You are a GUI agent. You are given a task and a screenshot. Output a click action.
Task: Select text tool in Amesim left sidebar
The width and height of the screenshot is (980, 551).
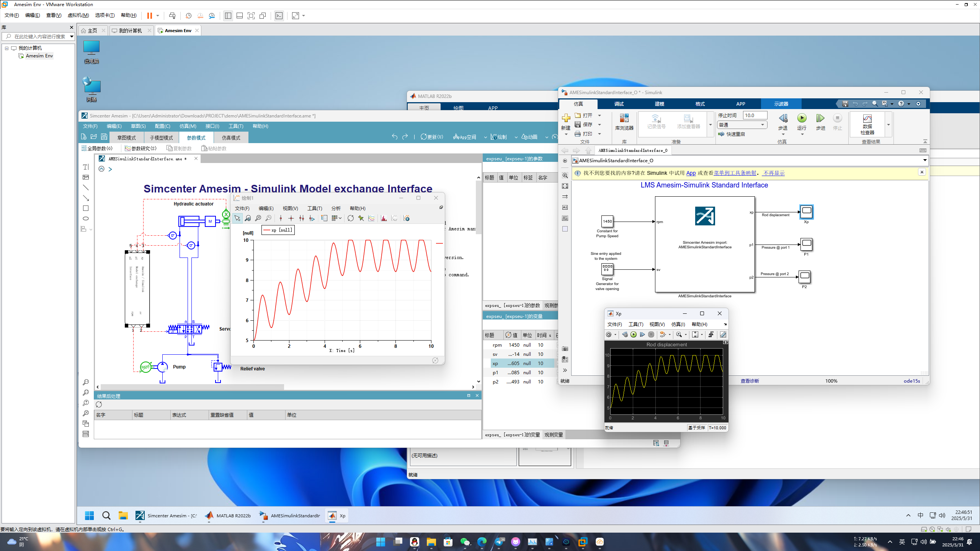pos(86,167)
